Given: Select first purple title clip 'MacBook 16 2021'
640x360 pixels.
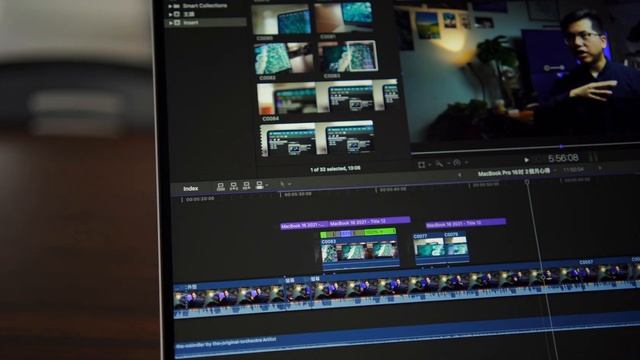Looking at the screenshot, I should click(304, 225).
